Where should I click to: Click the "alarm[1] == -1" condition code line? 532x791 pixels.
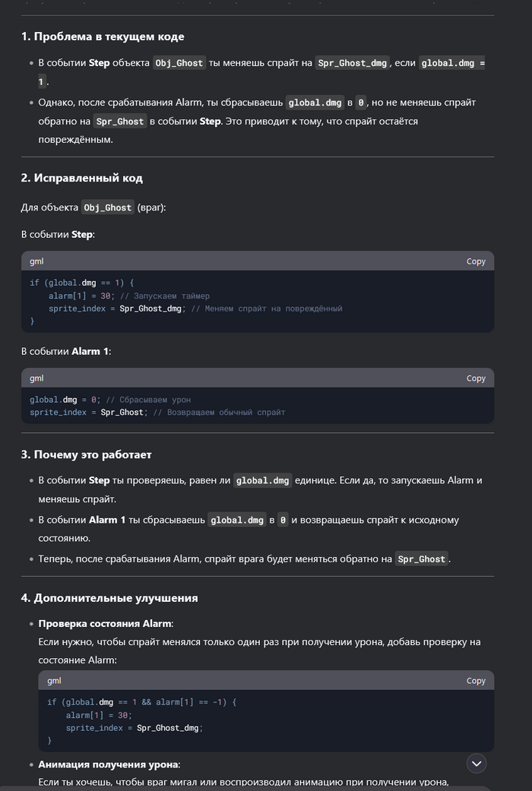(x=141, y=702)
